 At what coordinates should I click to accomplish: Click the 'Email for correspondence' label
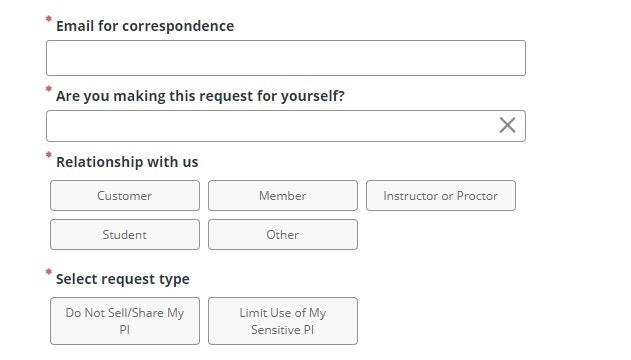tap(145, 26)
